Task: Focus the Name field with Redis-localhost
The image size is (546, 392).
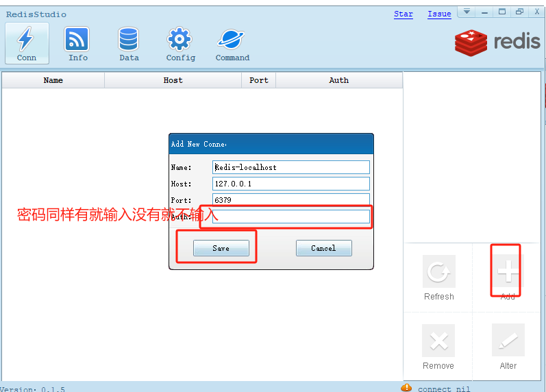Action: coord(291,167)
